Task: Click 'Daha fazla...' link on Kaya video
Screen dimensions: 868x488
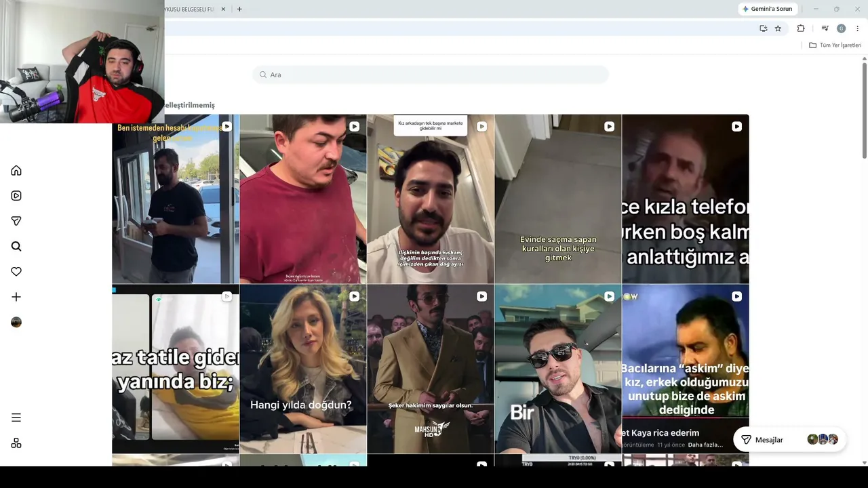Action: click(x=705, y=445)
